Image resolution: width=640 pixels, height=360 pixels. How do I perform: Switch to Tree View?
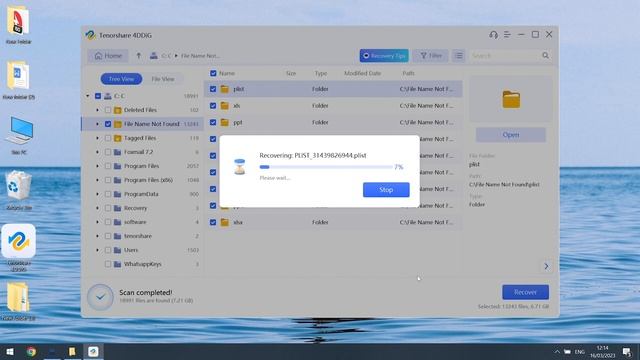point(121,79)
